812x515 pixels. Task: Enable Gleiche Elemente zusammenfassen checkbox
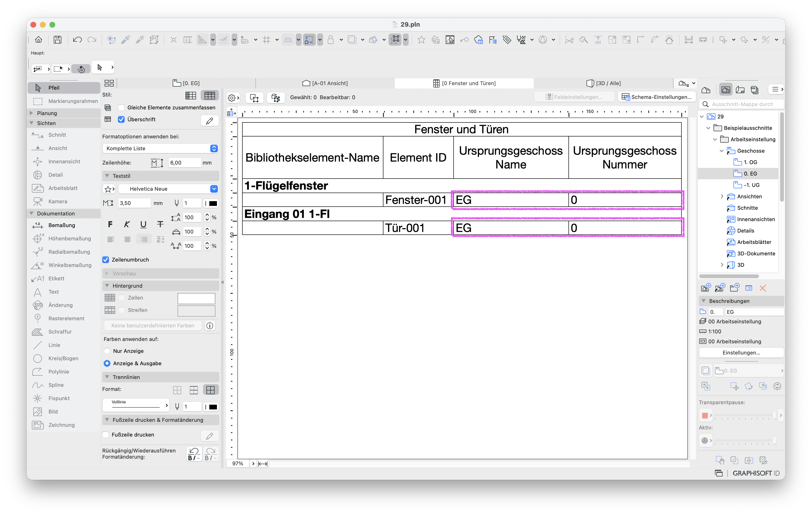[121, 107]
